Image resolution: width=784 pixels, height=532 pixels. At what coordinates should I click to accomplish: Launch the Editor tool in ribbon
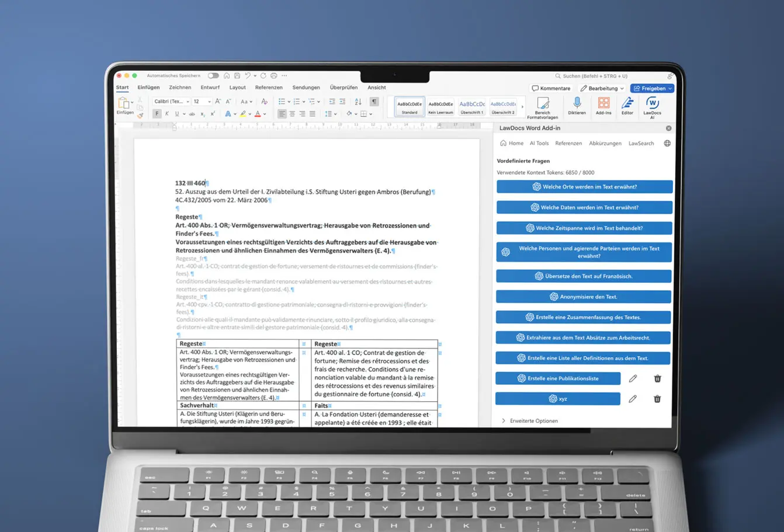click(x=627, y=104)
